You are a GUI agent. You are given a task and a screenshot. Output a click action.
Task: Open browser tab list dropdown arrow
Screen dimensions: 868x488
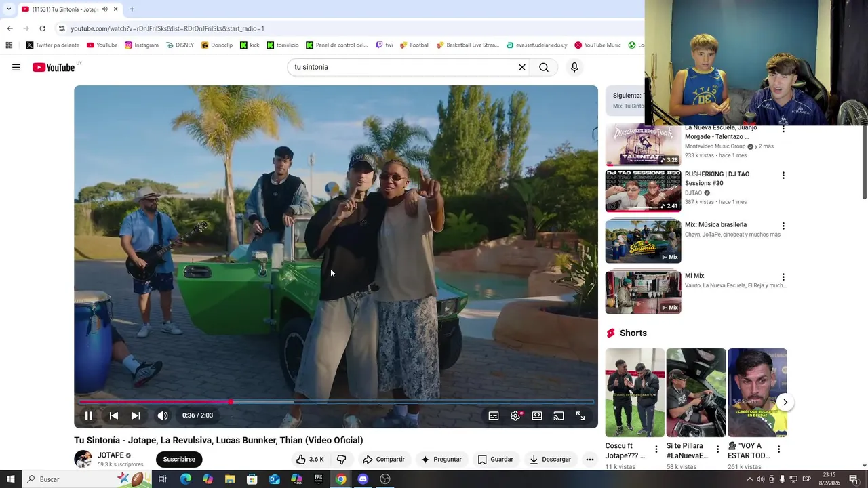coord(9,9)
